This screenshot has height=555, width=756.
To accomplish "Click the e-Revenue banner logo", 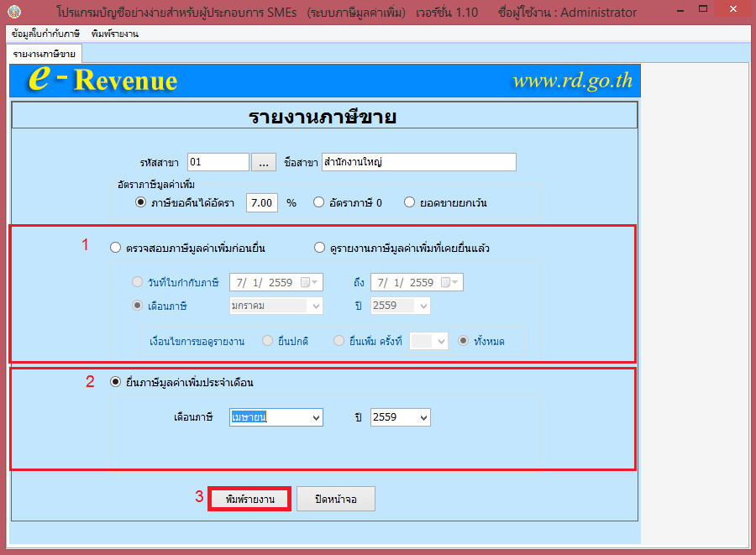I will pos(102,79).
